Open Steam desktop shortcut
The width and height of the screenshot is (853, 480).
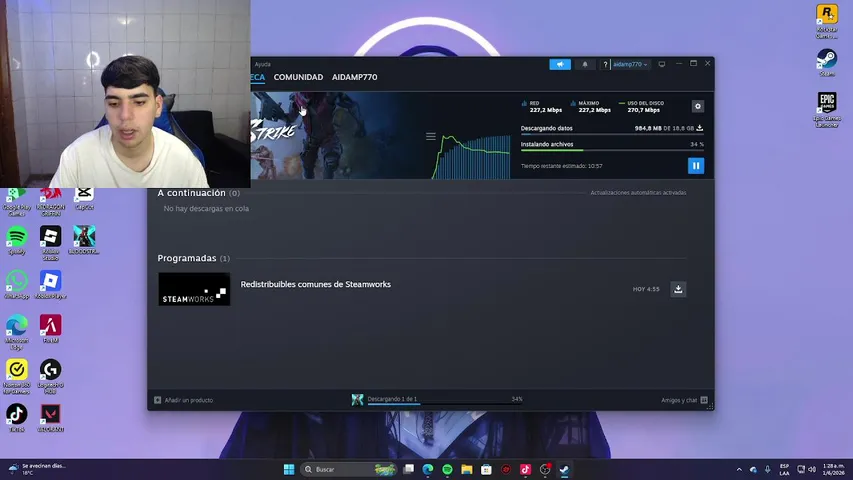point(827,62)
